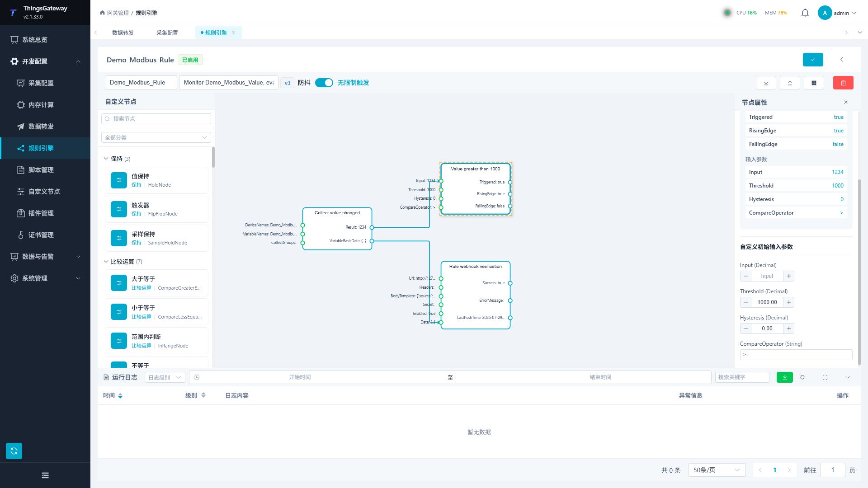This screenshot has width=868, height=488.
Task: Click the go-to page number field
Action: (x=832, y=470)
